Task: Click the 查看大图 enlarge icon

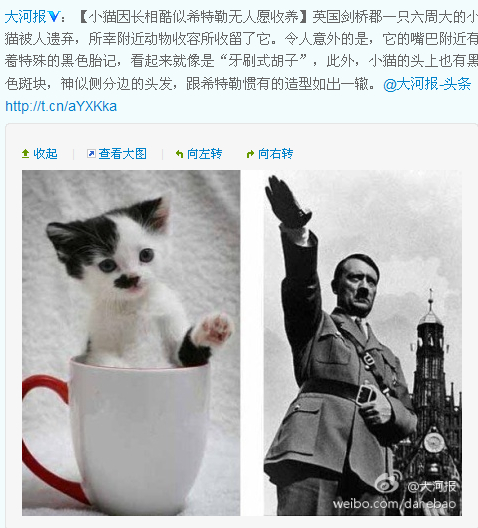Action: pos(91,154)
